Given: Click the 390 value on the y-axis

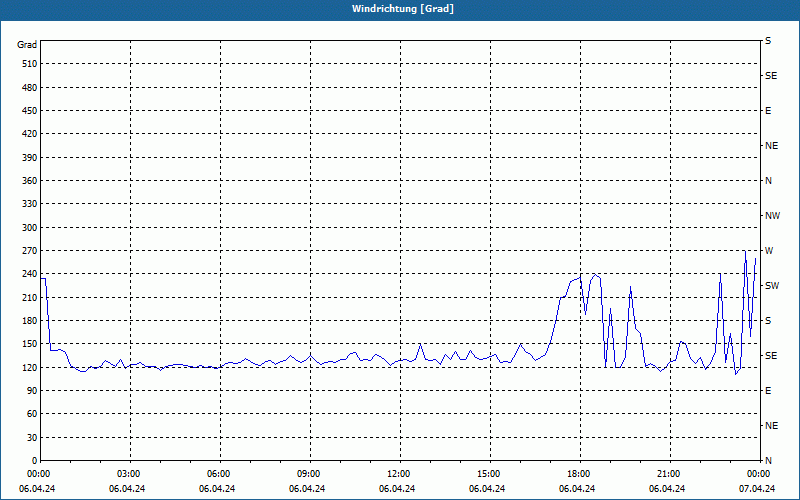Looking at the screenshot, I should click(x=29, y=157).
